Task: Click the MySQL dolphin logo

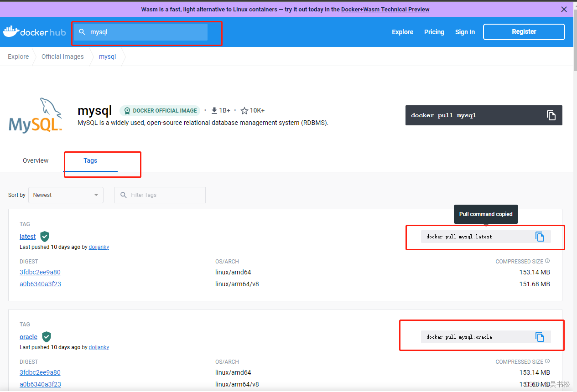Action: pyautogui.click(x=36, y=115)
